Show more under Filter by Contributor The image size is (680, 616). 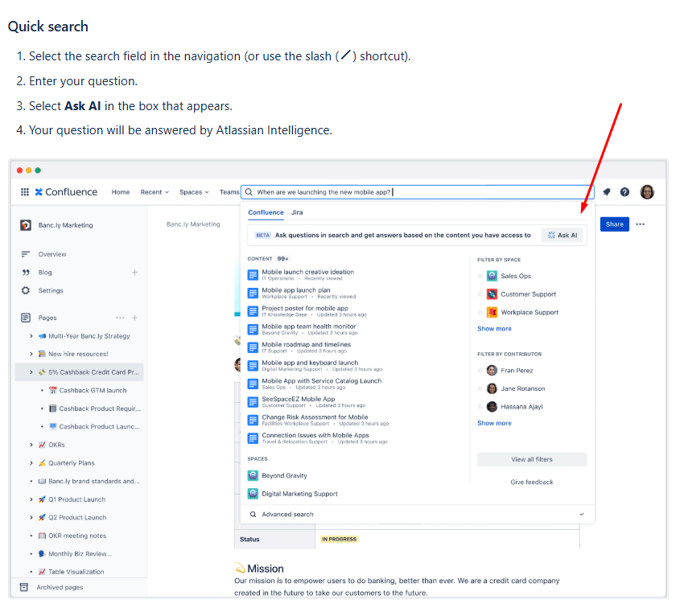pyautogui.click(x=494, y=423)
